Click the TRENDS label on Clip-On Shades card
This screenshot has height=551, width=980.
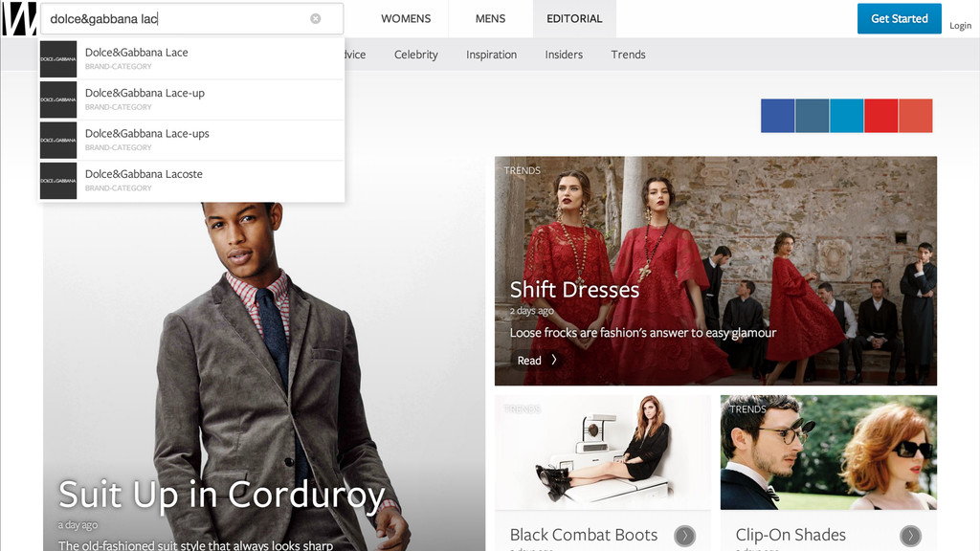pyautogui.click(x=747, y=409)
